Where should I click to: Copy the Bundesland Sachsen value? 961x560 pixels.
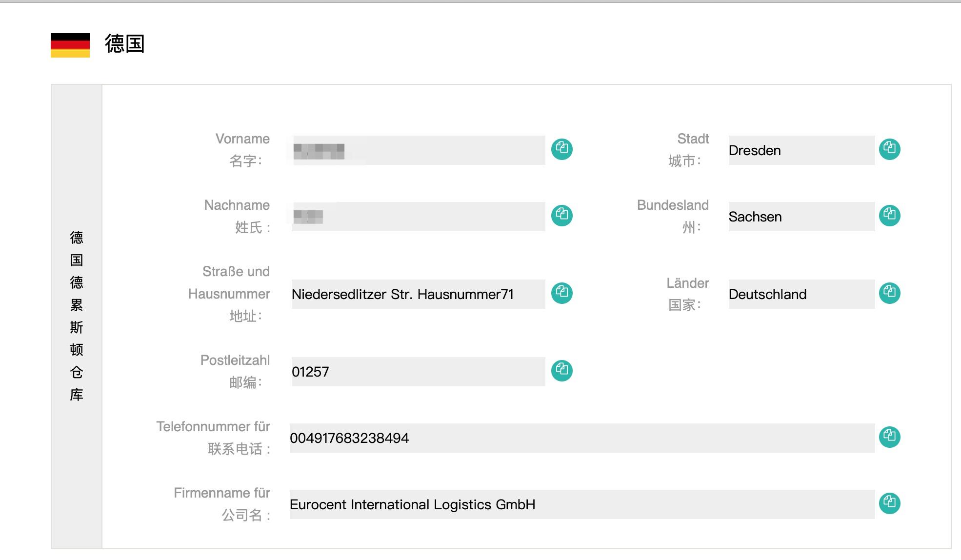889,215
